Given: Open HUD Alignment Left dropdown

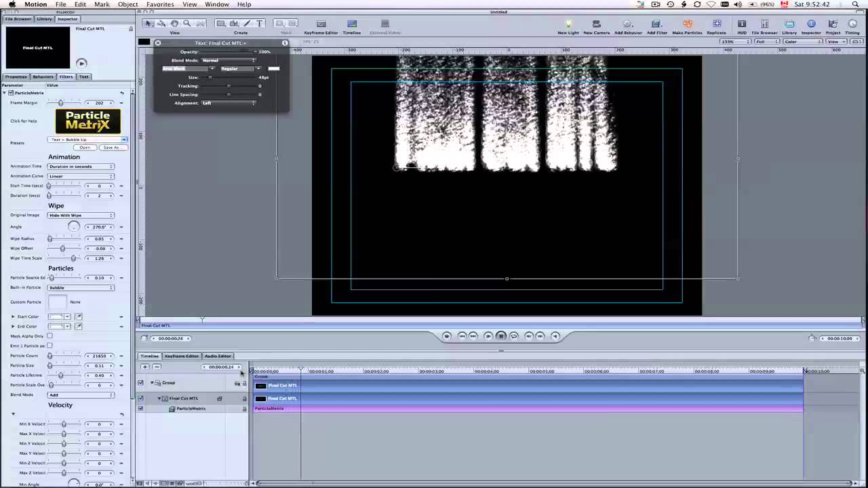Looking at the screenshot, I should [229, 103].
